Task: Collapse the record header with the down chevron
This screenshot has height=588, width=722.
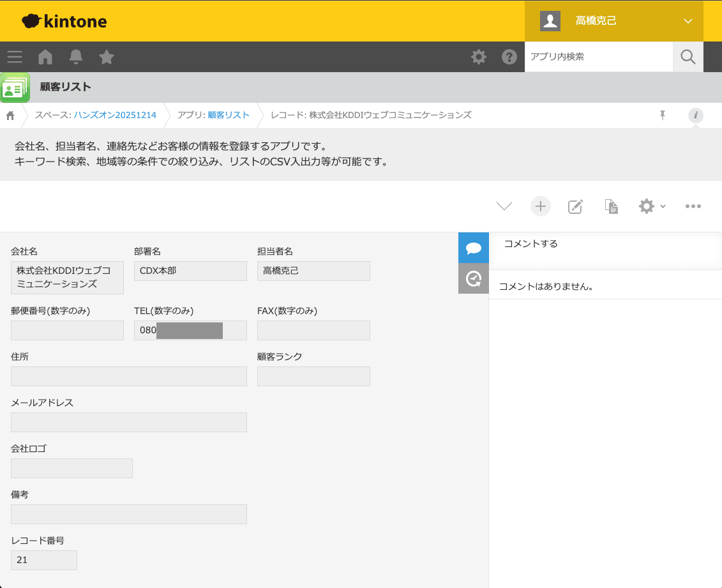Action: [x=504, y=206]
